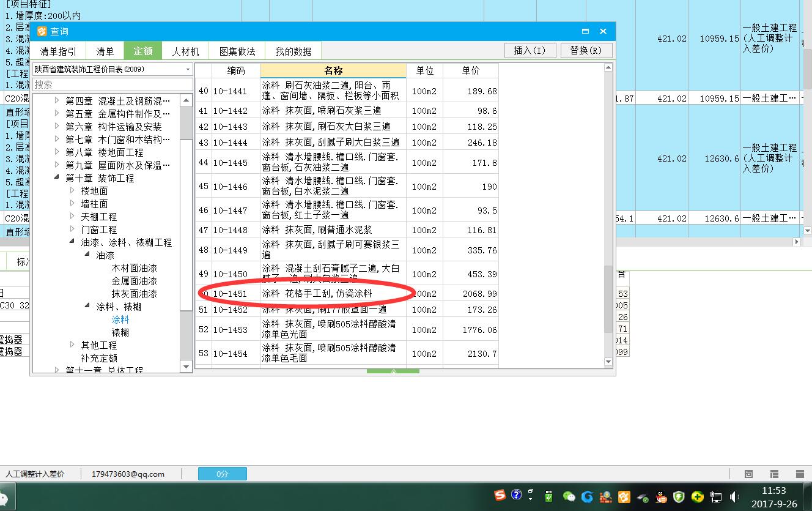This screenshot has height=511, width=812.
Task: Collapse 油漆、涂料、裱糊工程 node
Action: click(x=72, y=242)
